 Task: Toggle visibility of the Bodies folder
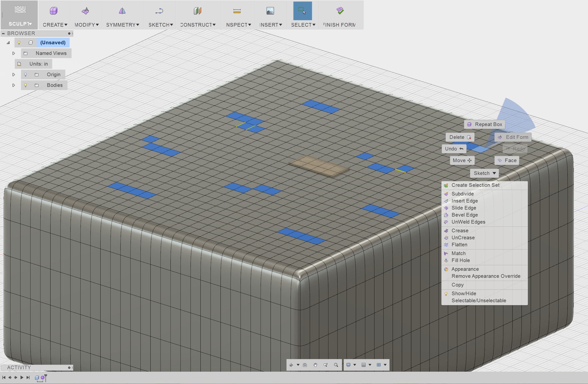(x=26, y=85)
